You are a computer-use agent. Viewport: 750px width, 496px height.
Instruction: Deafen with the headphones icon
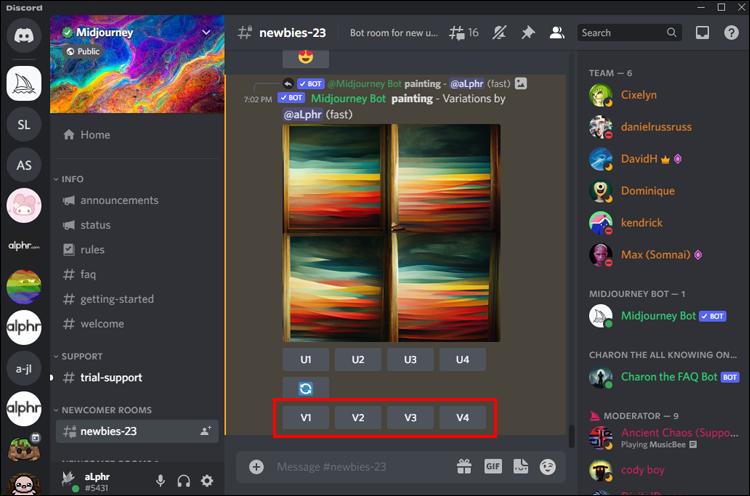(184, 481)
